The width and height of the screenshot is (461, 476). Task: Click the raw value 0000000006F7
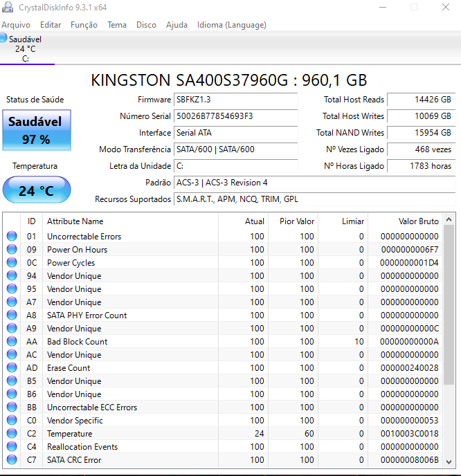coord(410,250)
